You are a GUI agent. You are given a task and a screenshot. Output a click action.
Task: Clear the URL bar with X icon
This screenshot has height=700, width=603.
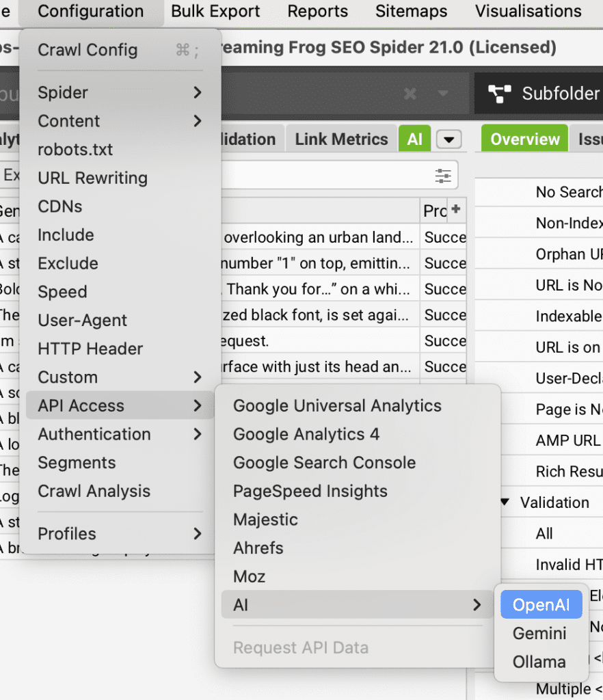coord(410,94)
